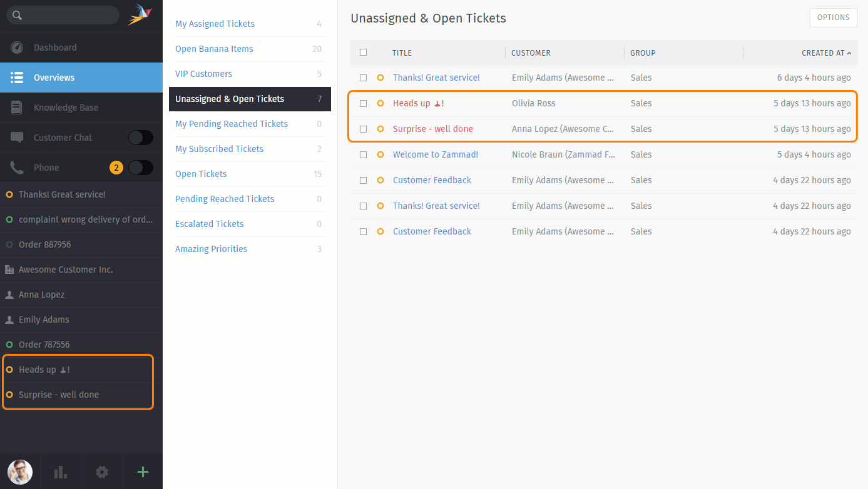Click the Awesome Customer Inc. organization icon
The height and width of the screenshot is (489, 868).
pyautogui.click(x=9, y=270)
